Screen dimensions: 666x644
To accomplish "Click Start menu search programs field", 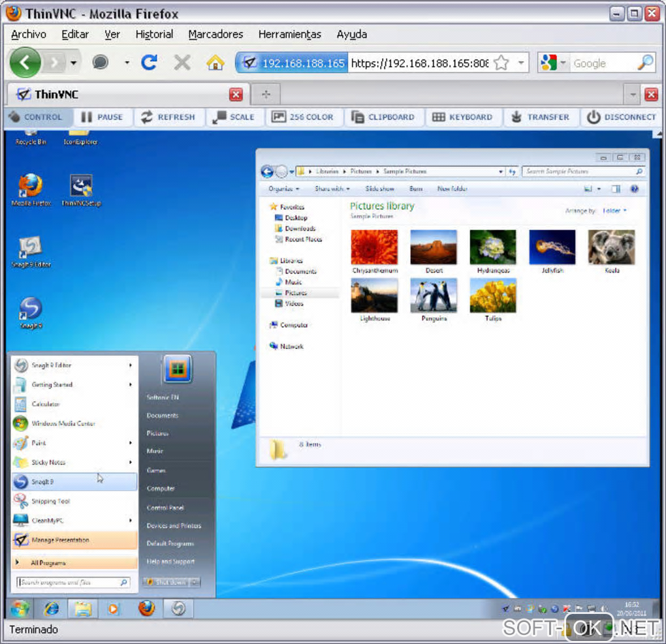I will click(x=73, y=583).
